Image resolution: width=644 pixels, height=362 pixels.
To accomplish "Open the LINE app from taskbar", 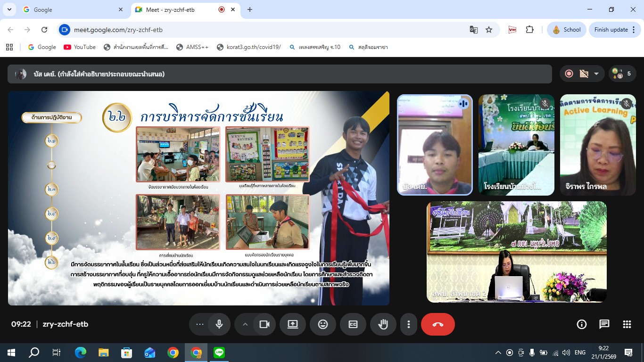I will [x=219, y=352].
